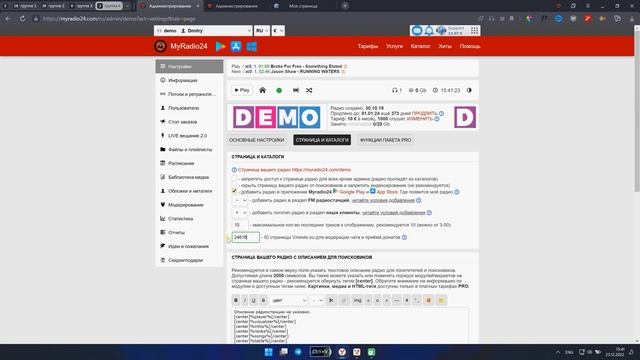
Task: Click the Play button
Action: click(242, 90)
